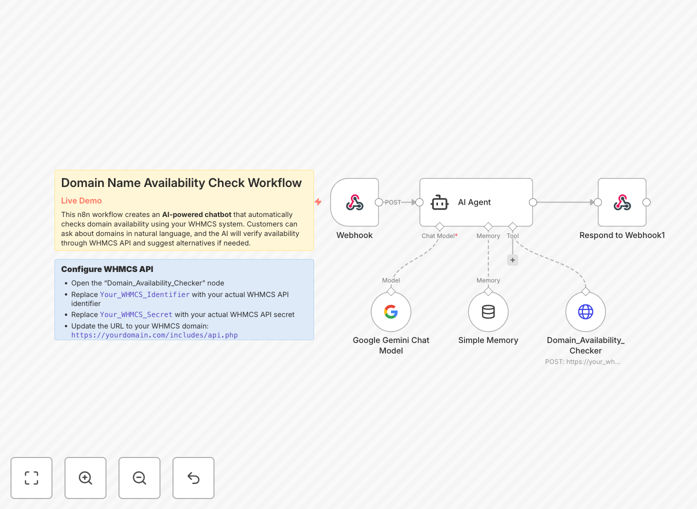
Task: Click the Model connector diamond above Gemini node
Action: click(x=391, y=291)
